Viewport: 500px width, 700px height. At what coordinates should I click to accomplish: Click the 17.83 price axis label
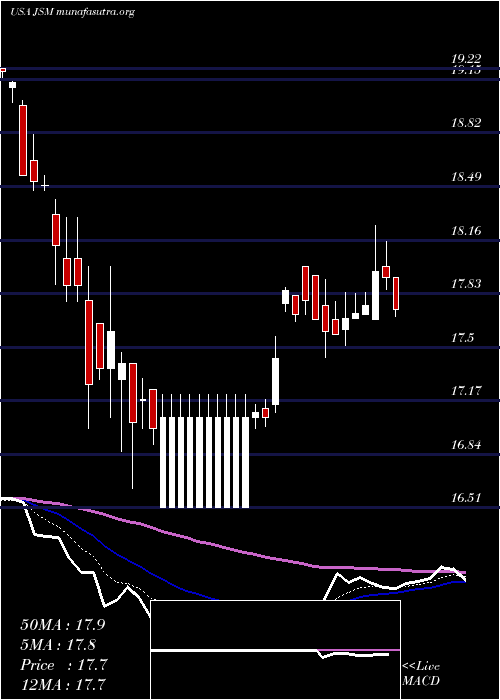466,283
